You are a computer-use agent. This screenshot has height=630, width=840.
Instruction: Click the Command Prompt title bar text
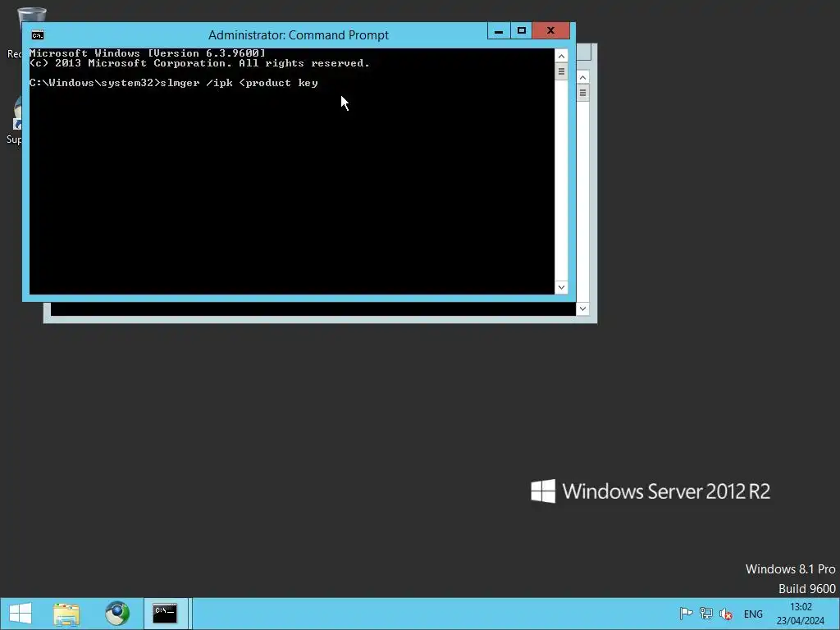point(299,35)
